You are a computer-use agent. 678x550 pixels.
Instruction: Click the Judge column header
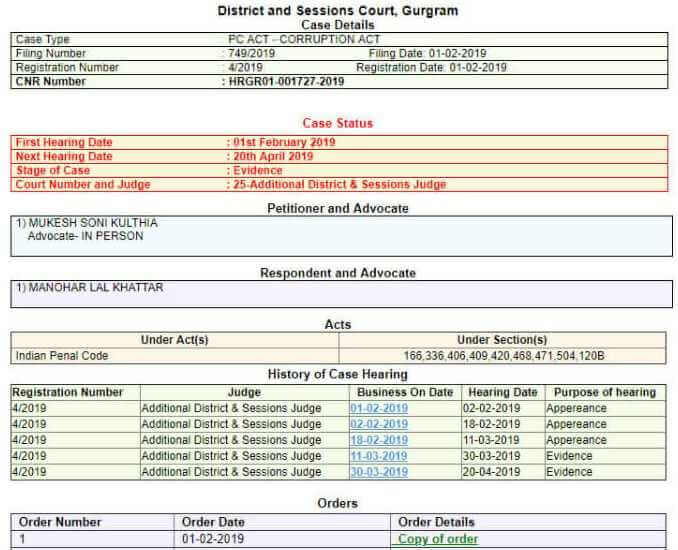coord(244,393)
